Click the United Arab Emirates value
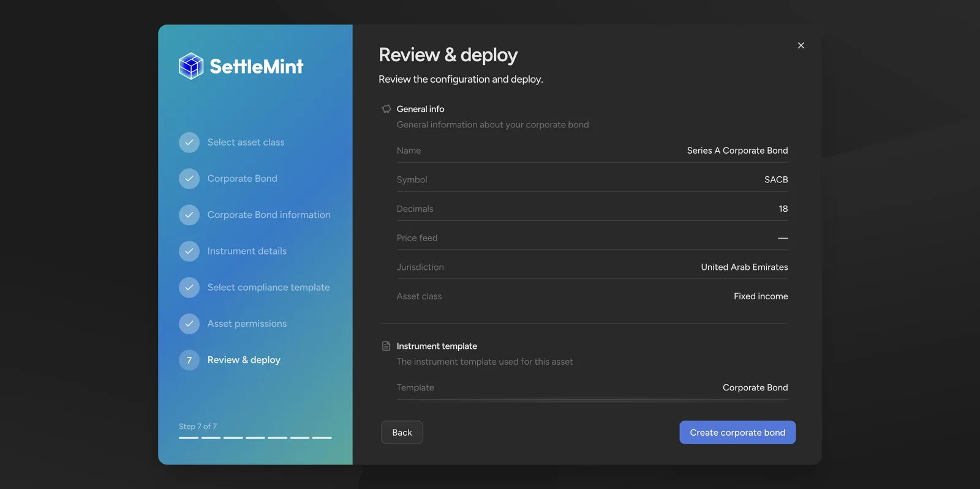Image resolution: width=980 pixels, height=489 pixels. 744,267
